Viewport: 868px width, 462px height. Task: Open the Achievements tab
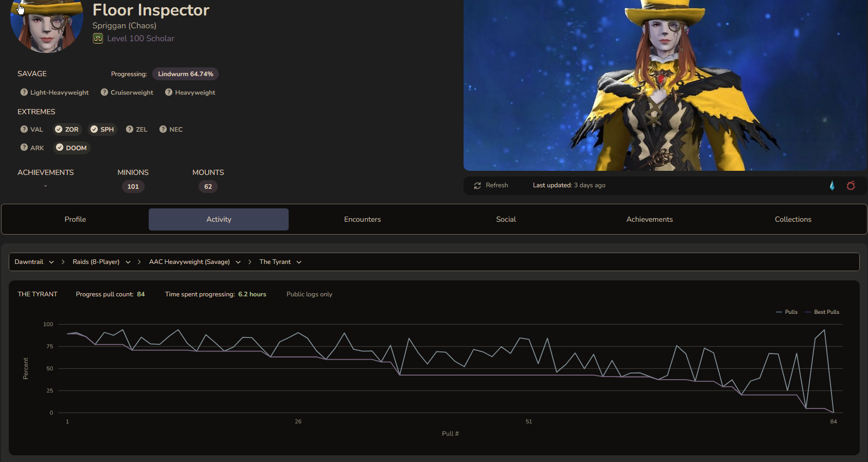[x=649, y=219]
